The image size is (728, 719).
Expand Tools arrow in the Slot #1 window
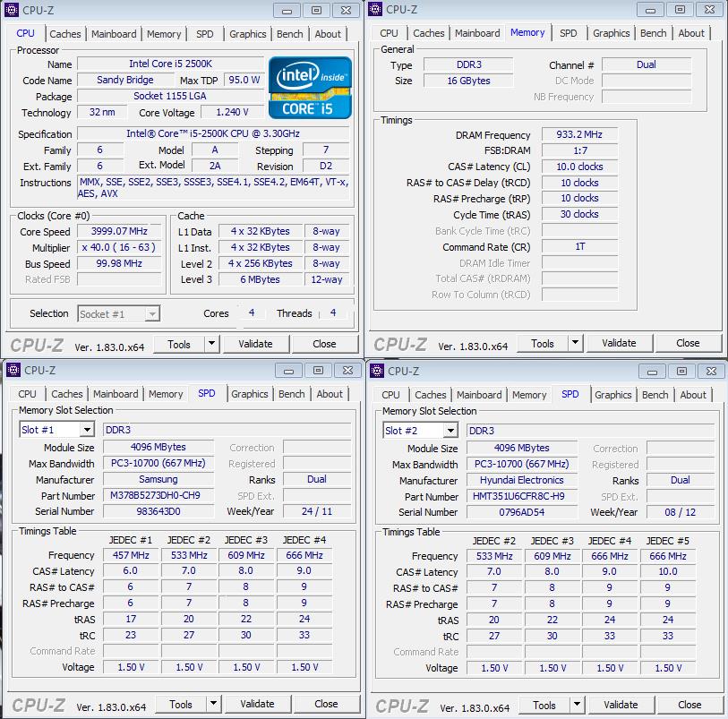(214, 704)
